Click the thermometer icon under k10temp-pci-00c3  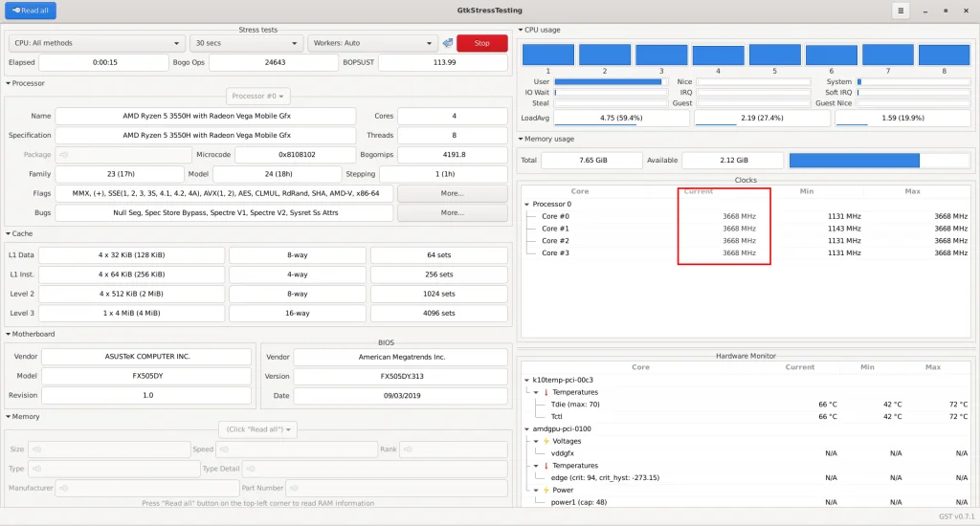pos(547,392)
